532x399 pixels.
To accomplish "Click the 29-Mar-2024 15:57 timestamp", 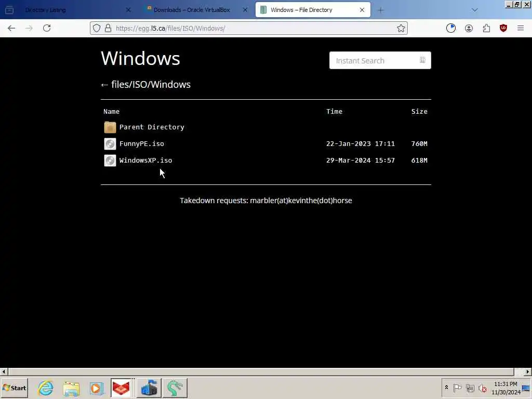I will [361, 160].
